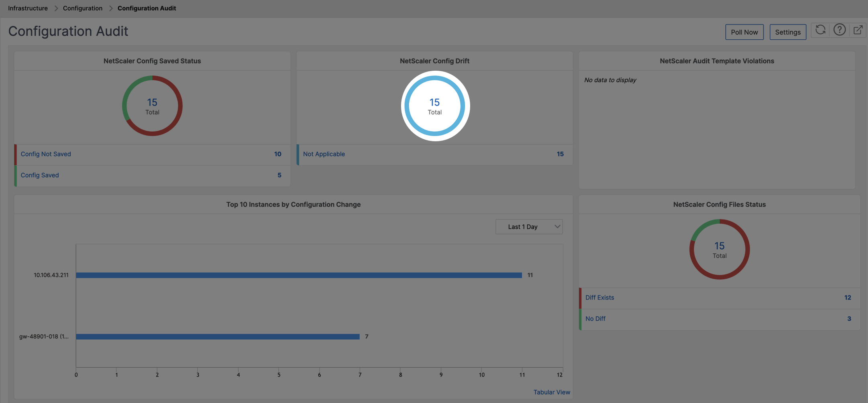Click the count 10 for Config Not Saved
This screenshot has width=868, height=403.
tap(277, 154)
